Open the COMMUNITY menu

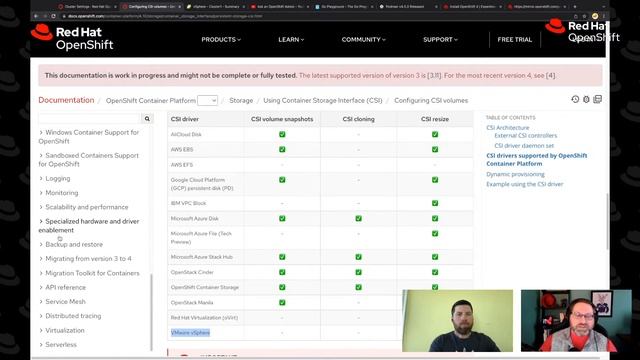click(363, 40)
